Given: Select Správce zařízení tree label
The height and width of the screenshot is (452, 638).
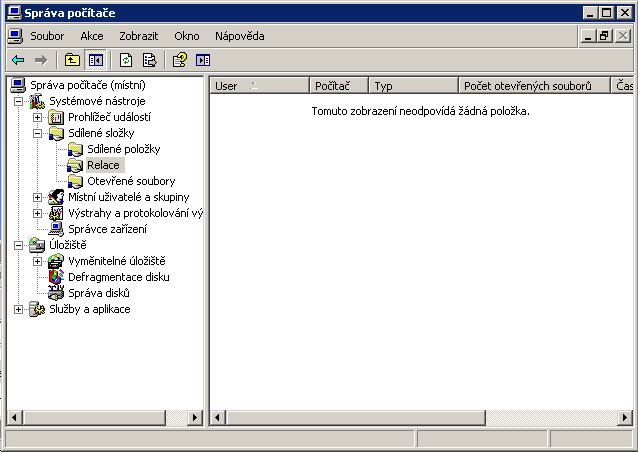Looking at the screenshot, I should click(107, 229).
